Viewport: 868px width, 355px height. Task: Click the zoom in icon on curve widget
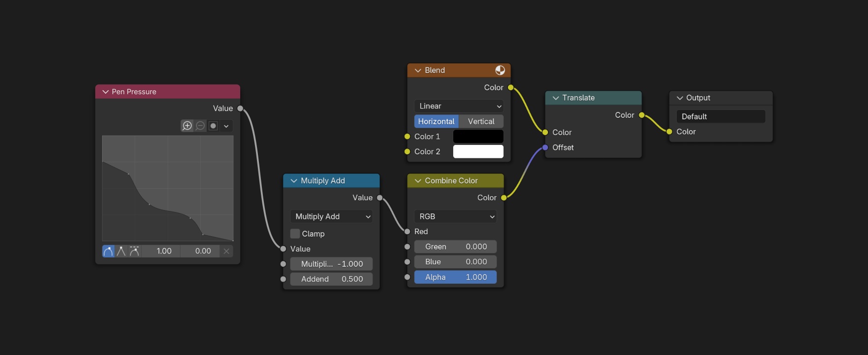pos(187,126)
